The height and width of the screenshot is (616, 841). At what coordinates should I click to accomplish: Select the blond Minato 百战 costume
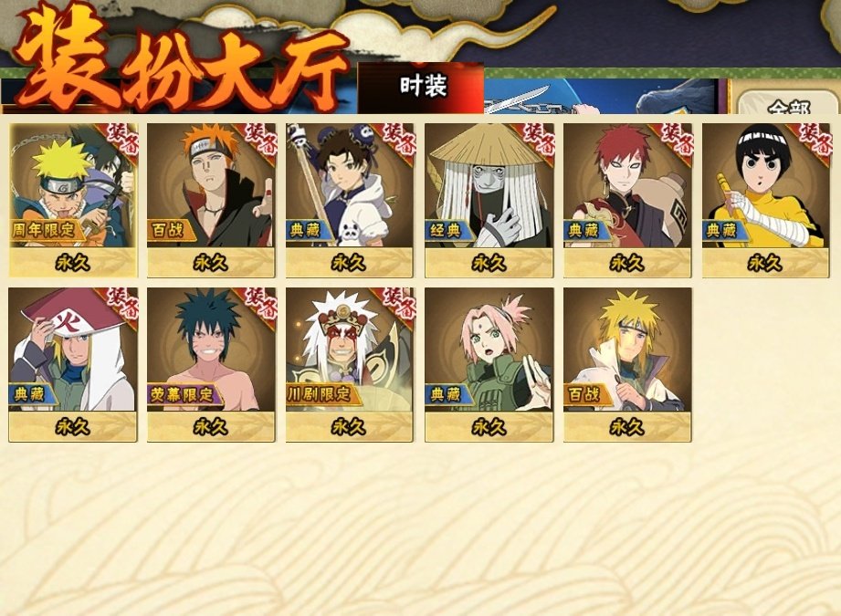click(x=627, y=364)
